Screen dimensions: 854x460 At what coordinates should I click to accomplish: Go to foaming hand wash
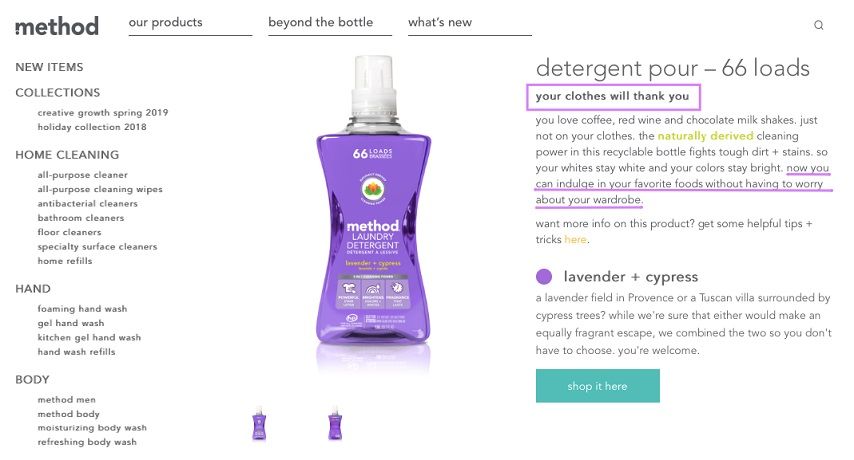click(82, 309)
